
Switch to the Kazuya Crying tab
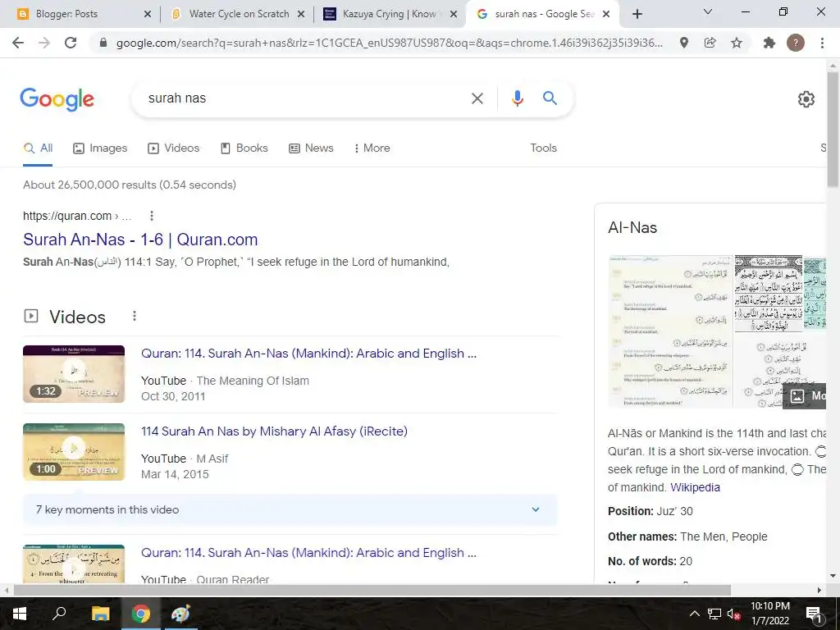click(389, 15)
